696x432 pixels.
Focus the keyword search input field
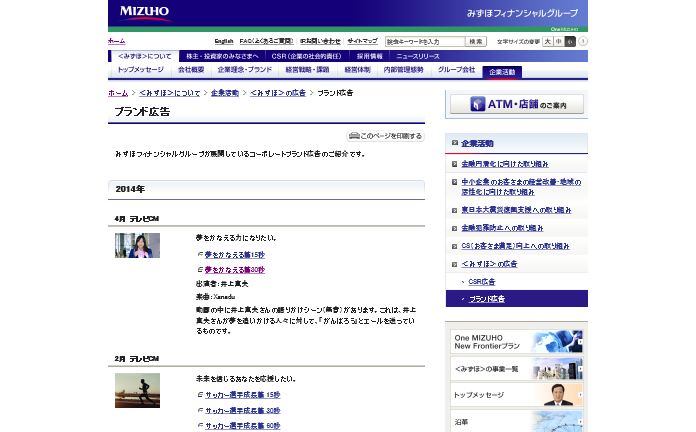click(425, 42)
